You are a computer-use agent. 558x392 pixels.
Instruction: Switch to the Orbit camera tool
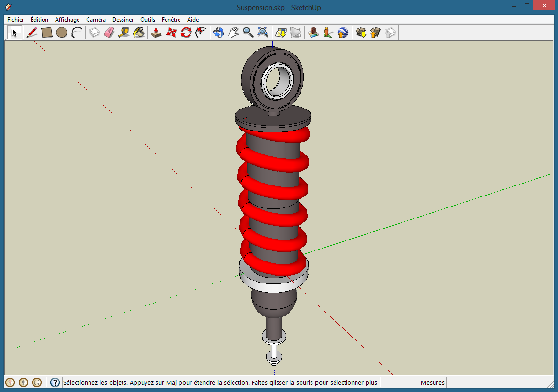coord(218,33)
